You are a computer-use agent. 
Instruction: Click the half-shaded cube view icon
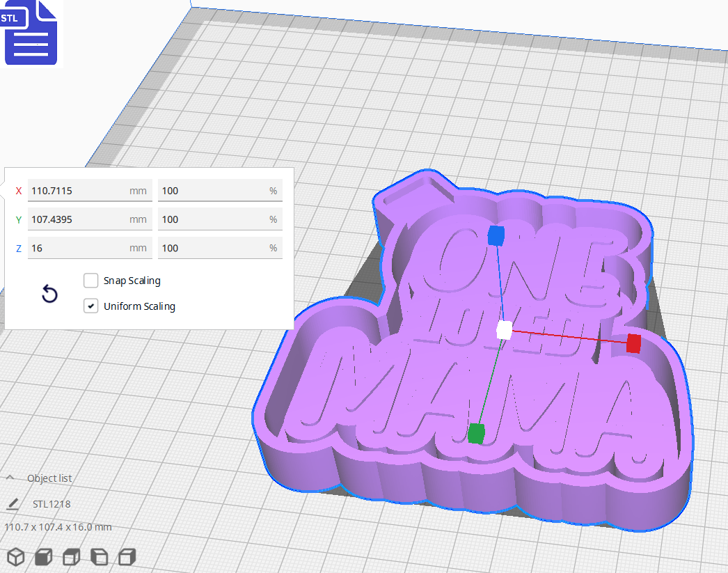[x=71, y=557]
